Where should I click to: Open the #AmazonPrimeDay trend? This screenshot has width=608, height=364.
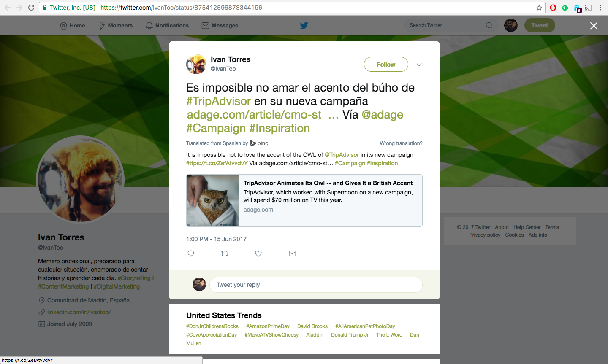[x=268, y=326]
